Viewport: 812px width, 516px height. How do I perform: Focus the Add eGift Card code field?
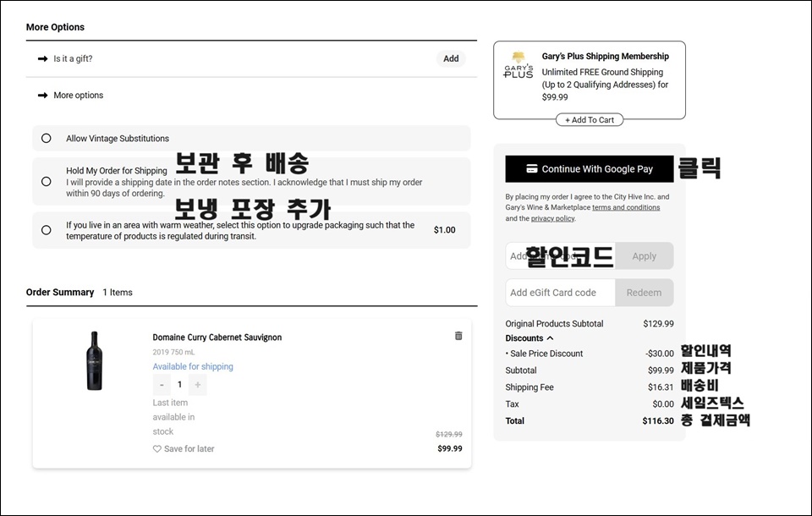pos(560,293)
